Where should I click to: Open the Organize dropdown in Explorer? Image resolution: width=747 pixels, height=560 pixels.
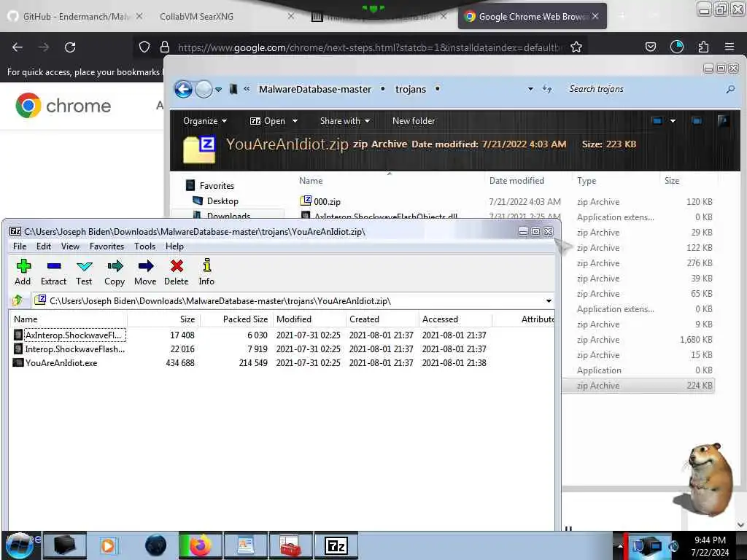[205, 121]
